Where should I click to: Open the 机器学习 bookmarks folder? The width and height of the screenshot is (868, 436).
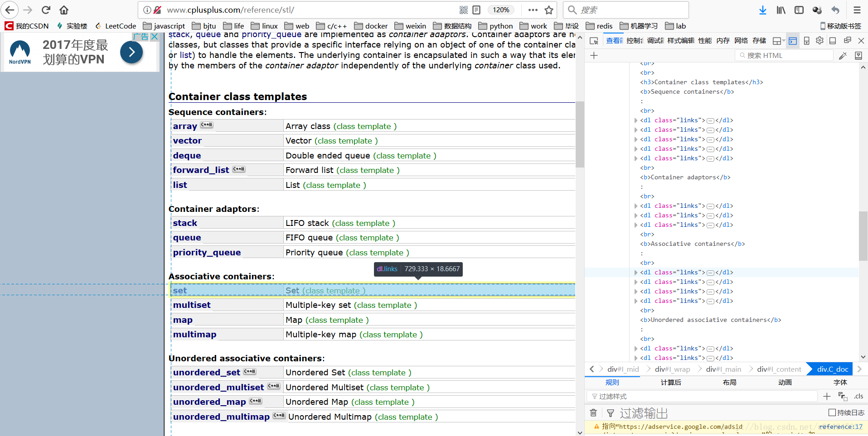(639, 26)
